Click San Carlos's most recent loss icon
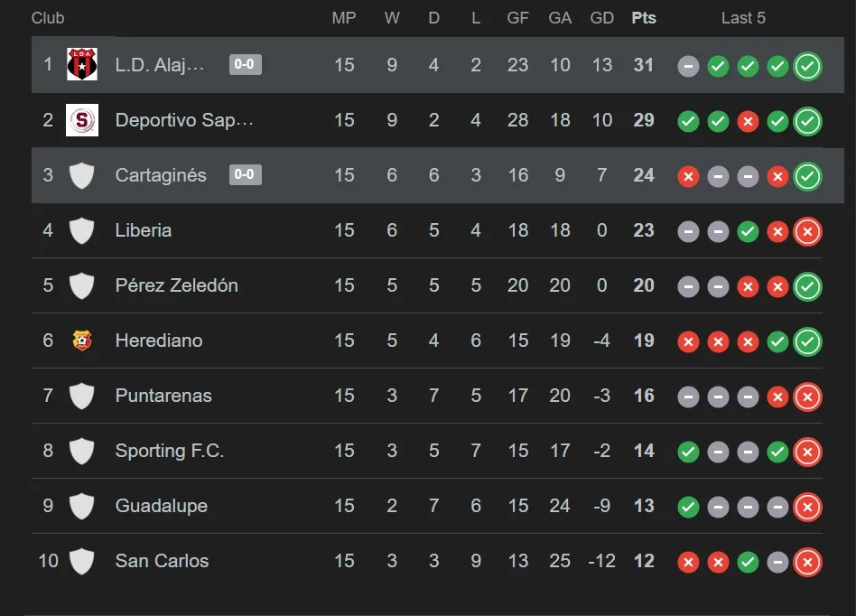 [807, 562]
